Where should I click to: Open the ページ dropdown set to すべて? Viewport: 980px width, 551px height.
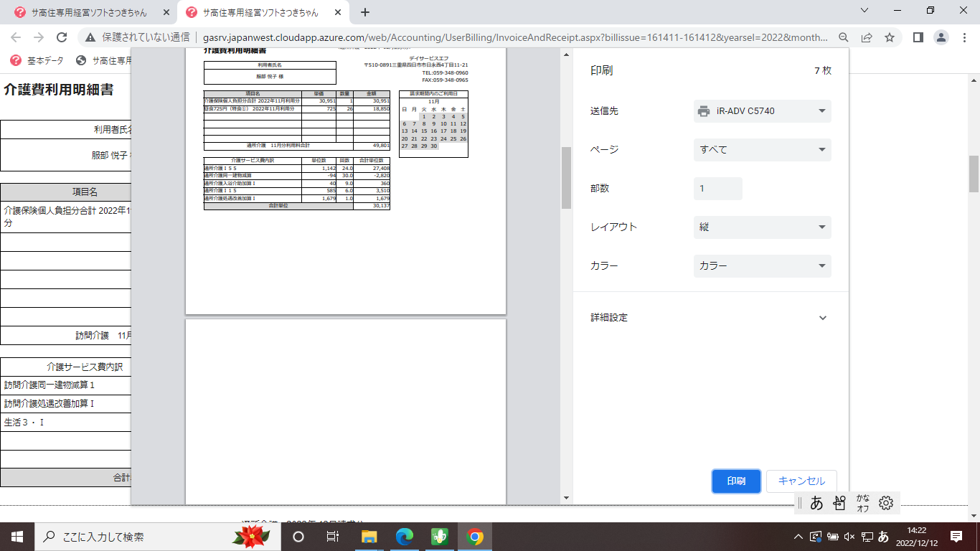pos(762,150)
